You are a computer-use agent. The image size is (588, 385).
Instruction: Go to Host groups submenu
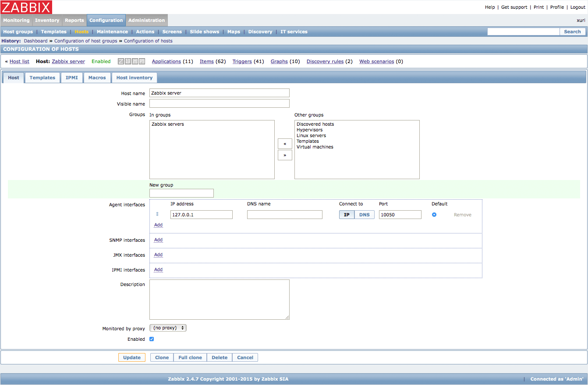[18, 32]
